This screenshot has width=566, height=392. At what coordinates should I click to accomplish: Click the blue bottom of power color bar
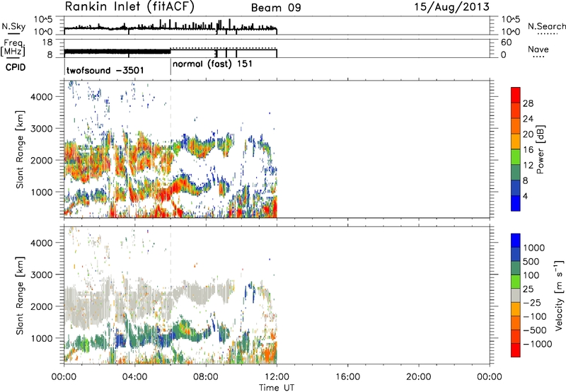[516, 203]
